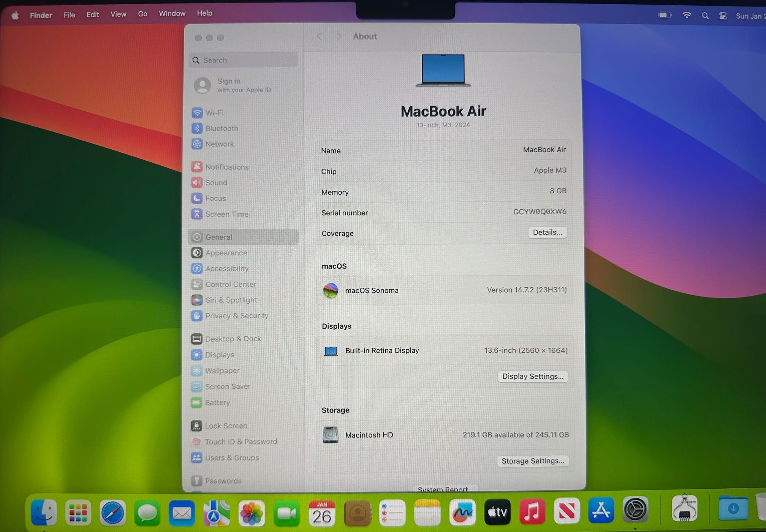Image resolution: width=766 pixels, height=532 pixels.
Task: Open Bluetooth settings in sidebar
Action: click(215, 128)
